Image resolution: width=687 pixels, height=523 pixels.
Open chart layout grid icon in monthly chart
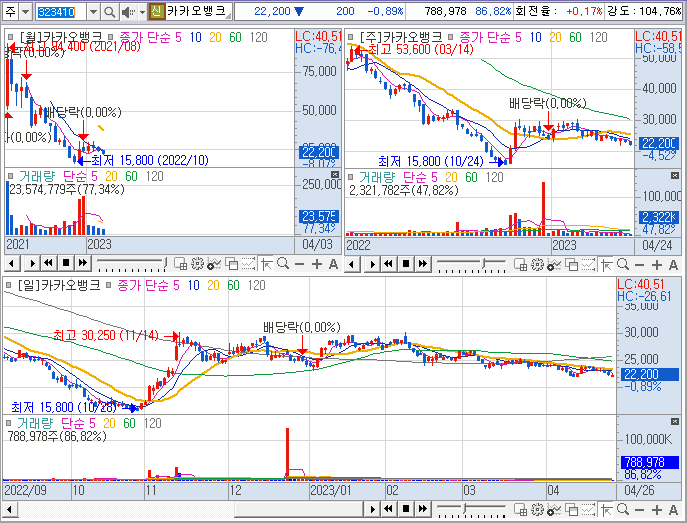[x=181, y=264]
